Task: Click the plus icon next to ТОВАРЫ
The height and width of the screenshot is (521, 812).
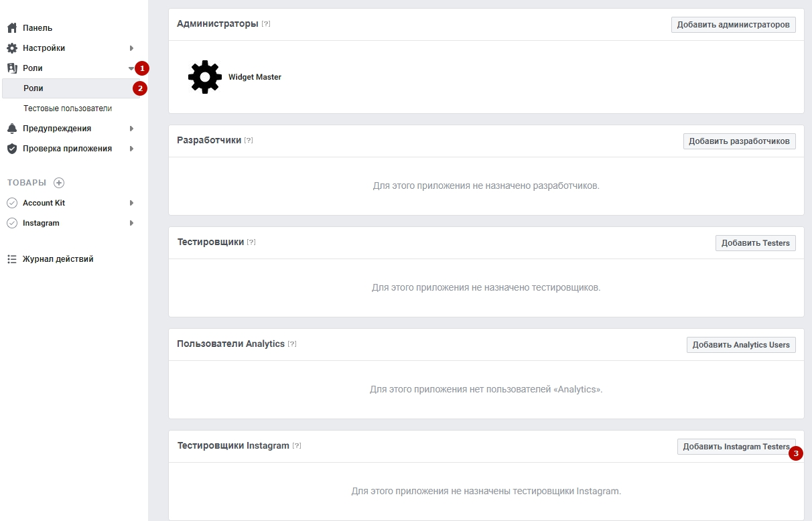Action: click(x=59, y=183)
